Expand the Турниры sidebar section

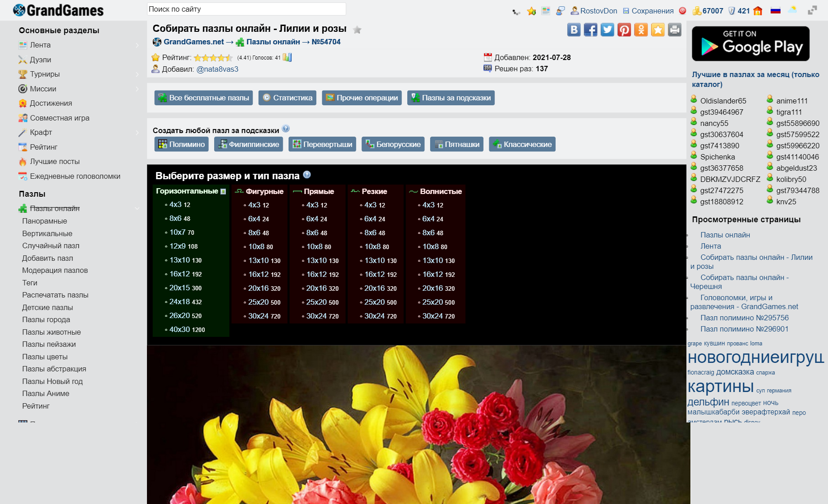coord(137,74)
